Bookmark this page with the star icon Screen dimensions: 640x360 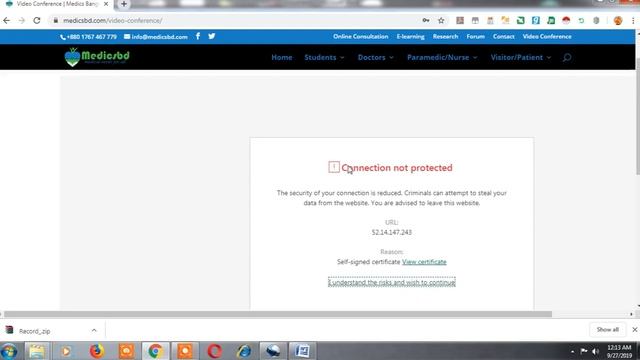441,20
